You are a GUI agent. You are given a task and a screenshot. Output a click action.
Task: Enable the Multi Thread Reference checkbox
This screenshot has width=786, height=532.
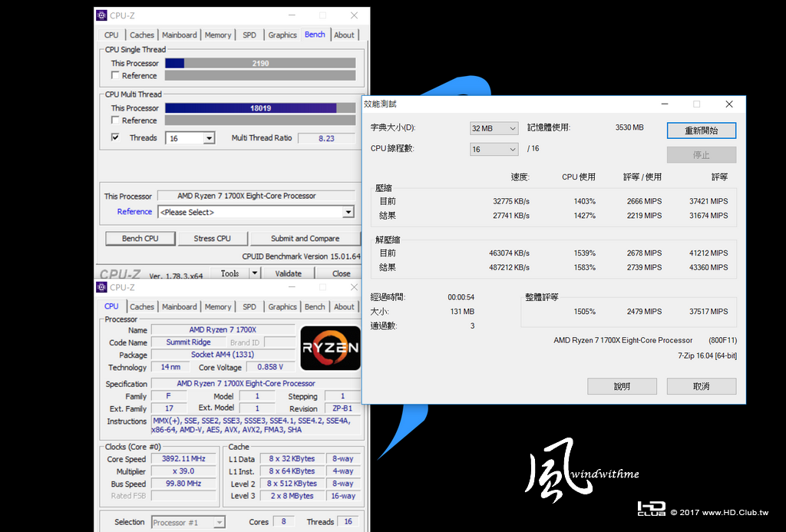[115, 121]
